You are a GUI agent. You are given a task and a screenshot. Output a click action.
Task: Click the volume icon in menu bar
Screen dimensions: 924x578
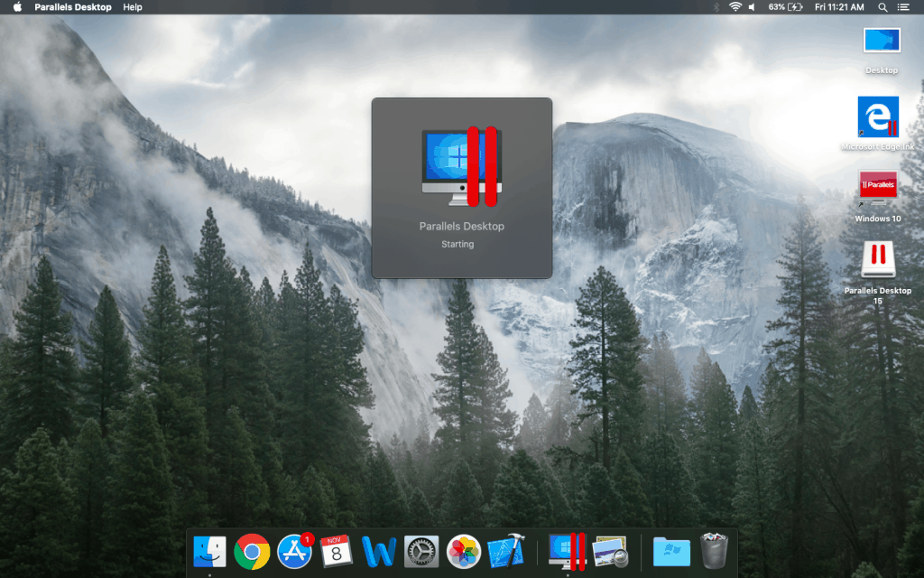pos(752,7)
